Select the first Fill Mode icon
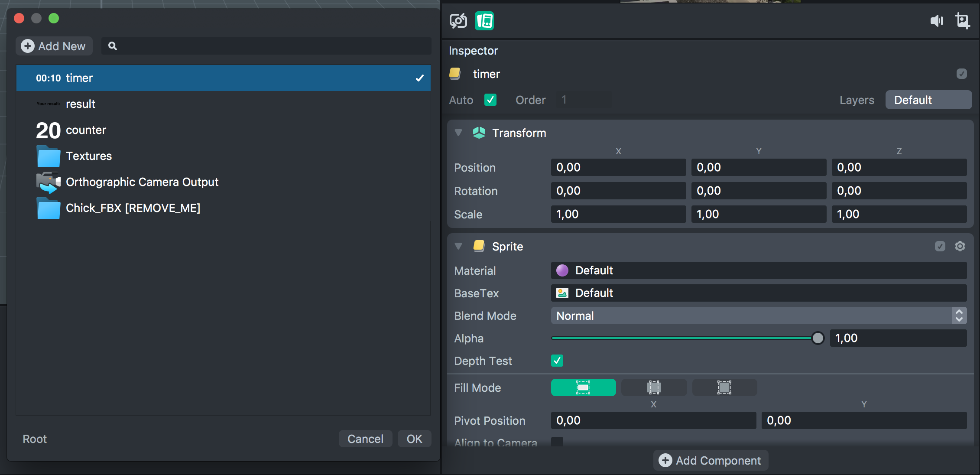 583,387
